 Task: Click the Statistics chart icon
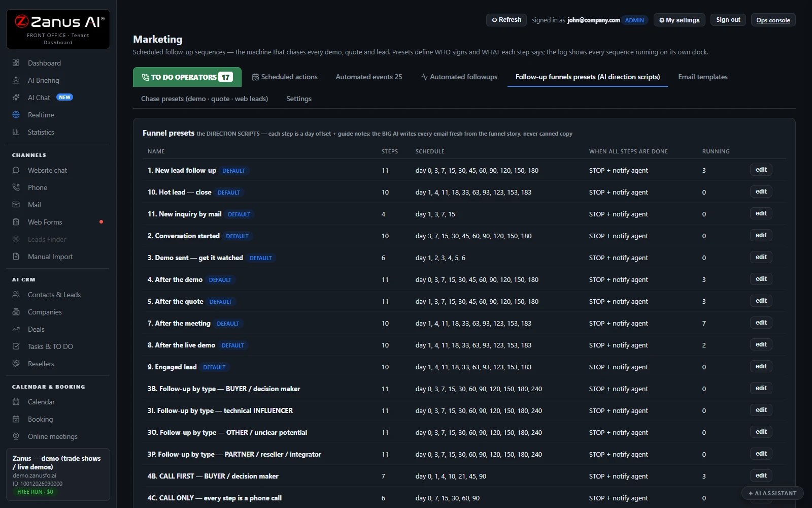(16, 132)
